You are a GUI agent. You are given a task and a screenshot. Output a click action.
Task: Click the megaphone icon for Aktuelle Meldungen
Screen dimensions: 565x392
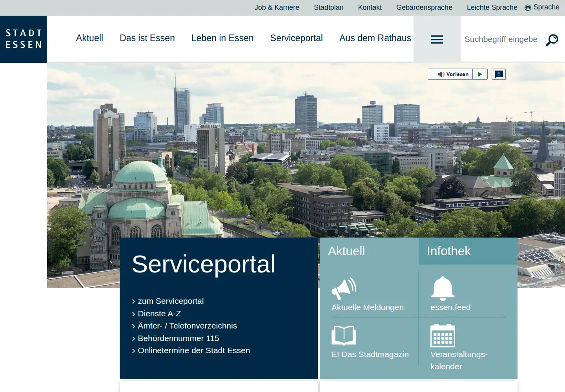coord(344,289)
